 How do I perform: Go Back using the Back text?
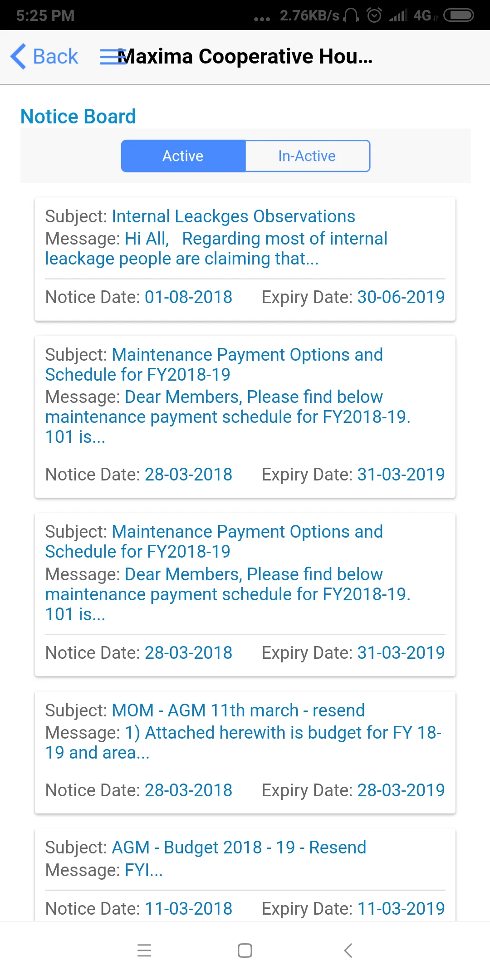[x=55, y=57]
